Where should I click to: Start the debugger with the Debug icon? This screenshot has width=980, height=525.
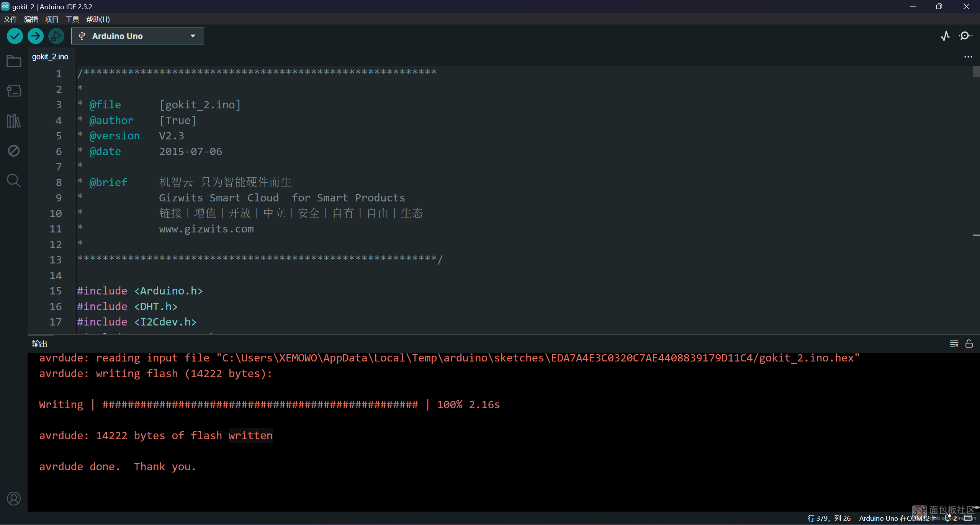pyautogui.click(x=56, y=36)
